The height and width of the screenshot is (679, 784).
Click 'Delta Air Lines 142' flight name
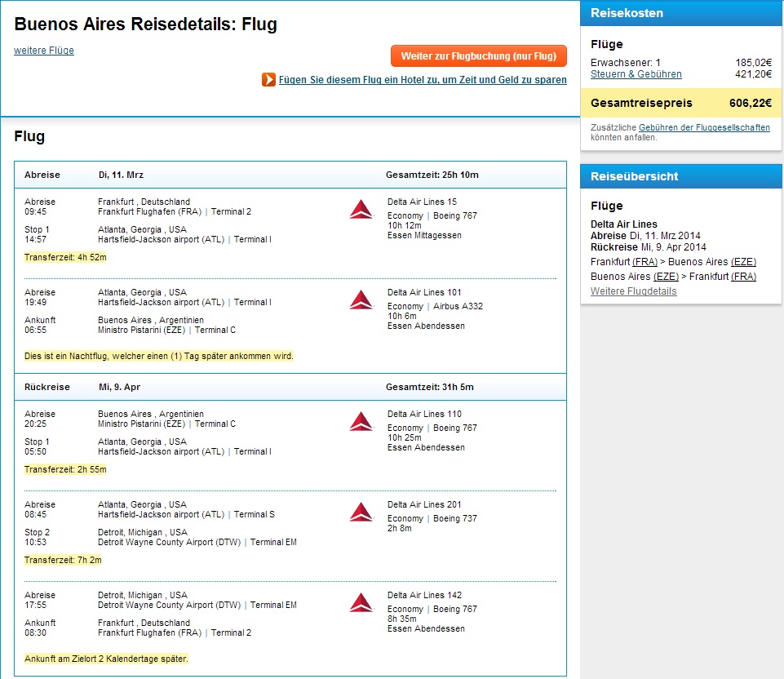coord(424,595)
